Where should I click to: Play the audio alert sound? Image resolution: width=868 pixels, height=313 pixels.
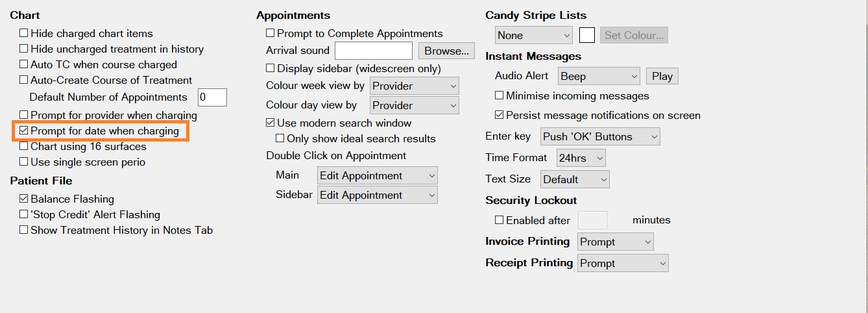click(662, 76)
